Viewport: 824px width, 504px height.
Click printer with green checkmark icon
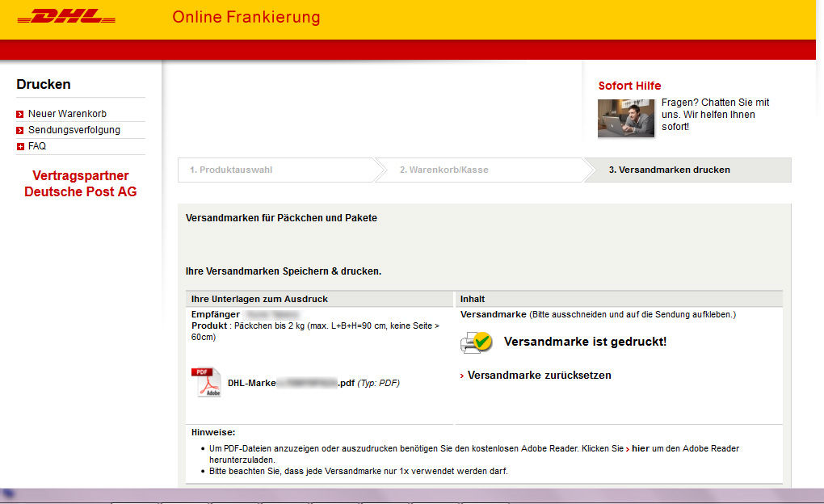point(476,342)
